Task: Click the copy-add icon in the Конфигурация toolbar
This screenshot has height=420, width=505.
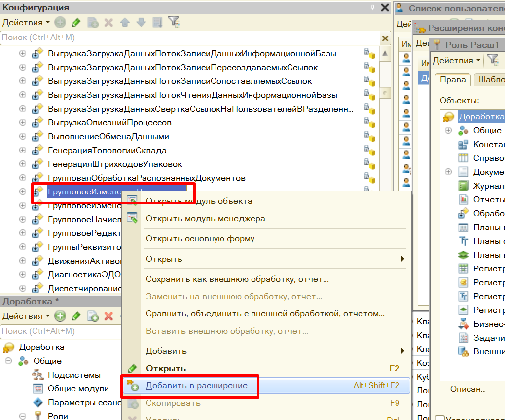Action: coord(93,23)
